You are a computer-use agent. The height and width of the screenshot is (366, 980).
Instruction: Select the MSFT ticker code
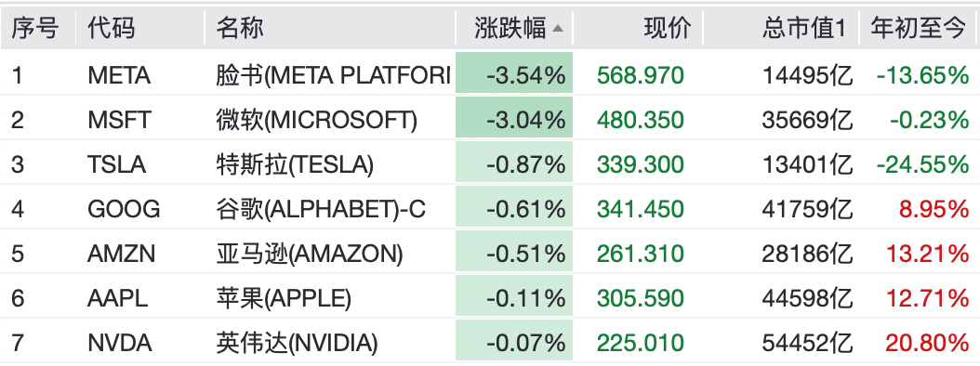(119, 120)
